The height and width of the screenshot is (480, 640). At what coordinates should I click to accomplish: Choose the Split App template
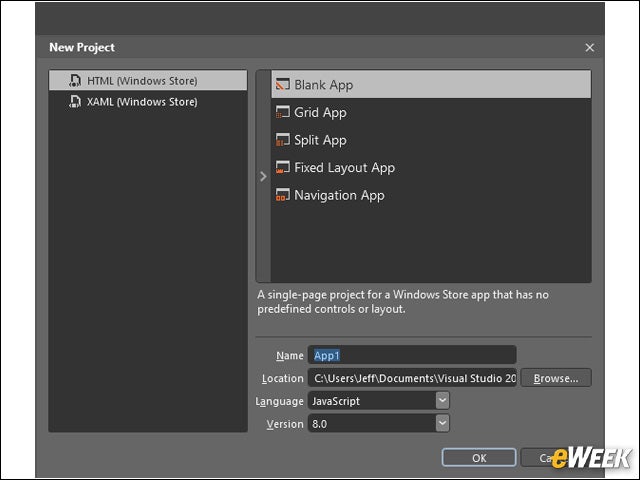pos(431,140)
